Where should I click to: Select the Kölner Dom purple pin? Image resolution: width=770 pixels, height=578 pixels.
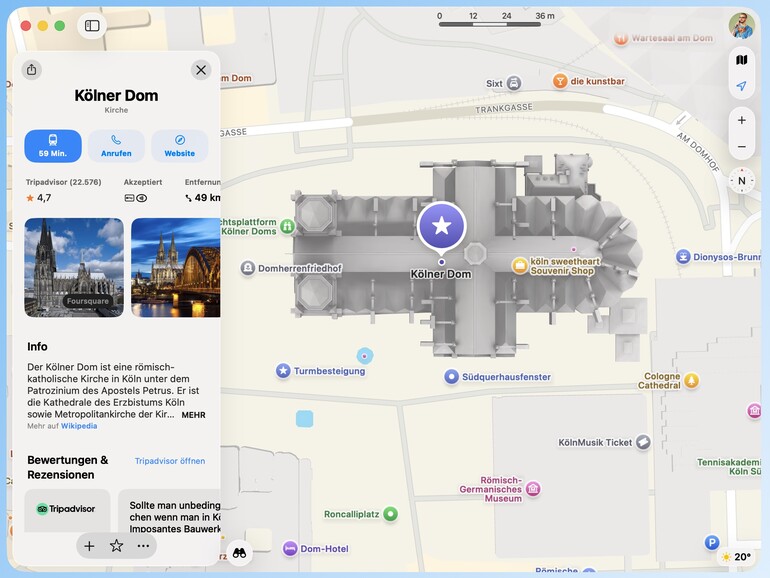[x=441, y=226]
